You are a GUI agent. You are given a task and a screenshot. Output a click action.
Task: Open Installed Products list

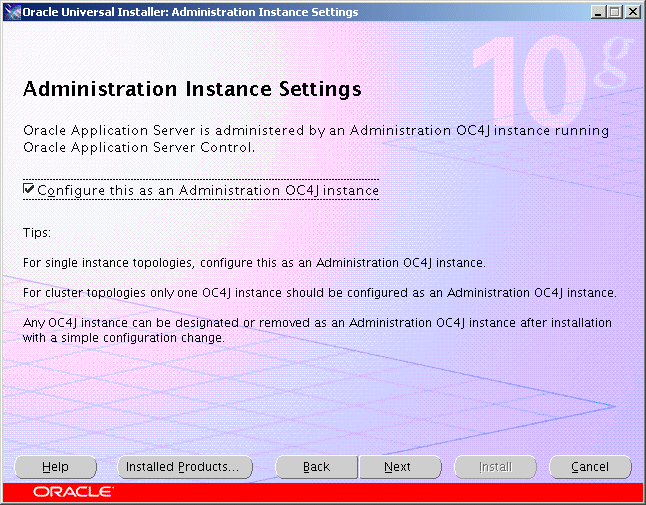coord(185,467)
